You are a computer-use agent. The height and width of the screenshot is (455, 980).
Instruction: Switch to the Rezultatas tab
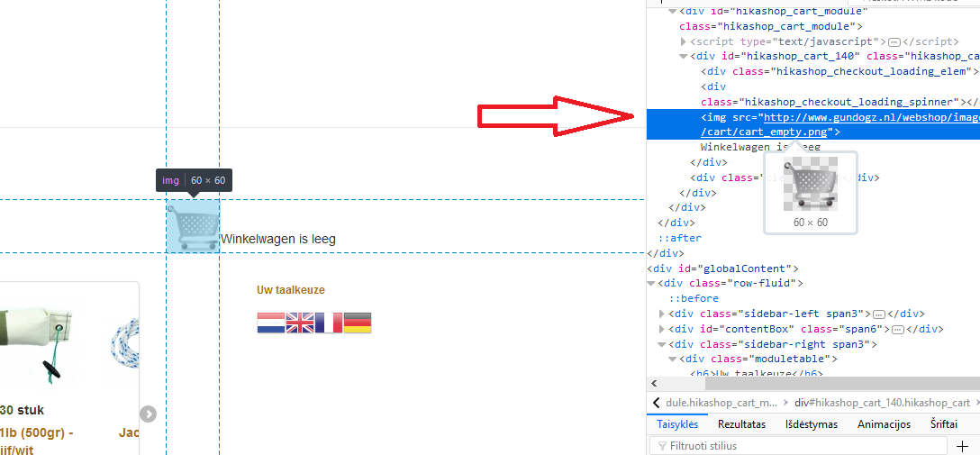pos(741,424)
